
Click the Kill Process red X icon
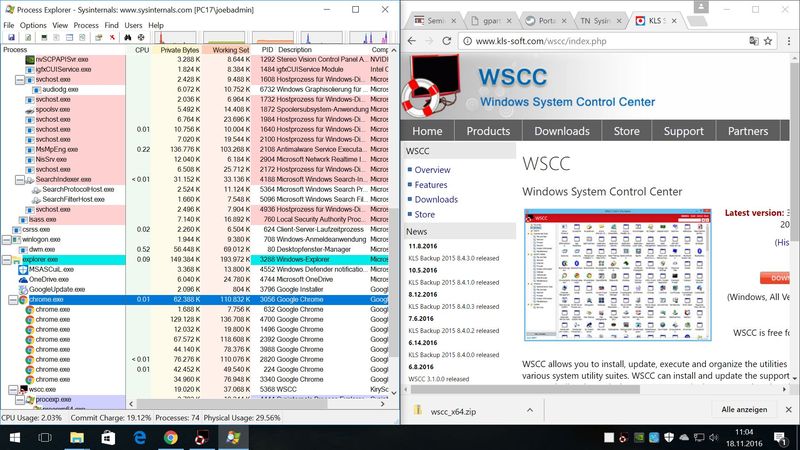112,38
